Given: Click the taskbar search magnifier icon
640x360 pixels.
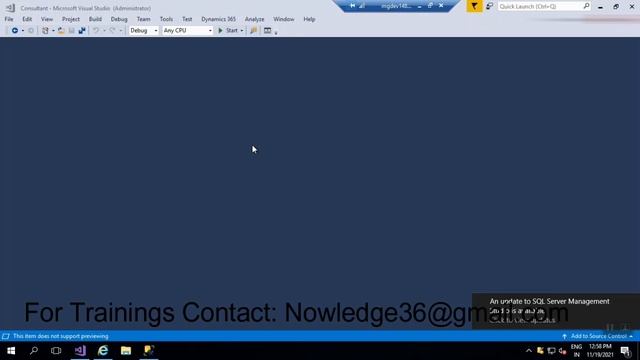Looking at the screenshot, I should pos(34,351).
